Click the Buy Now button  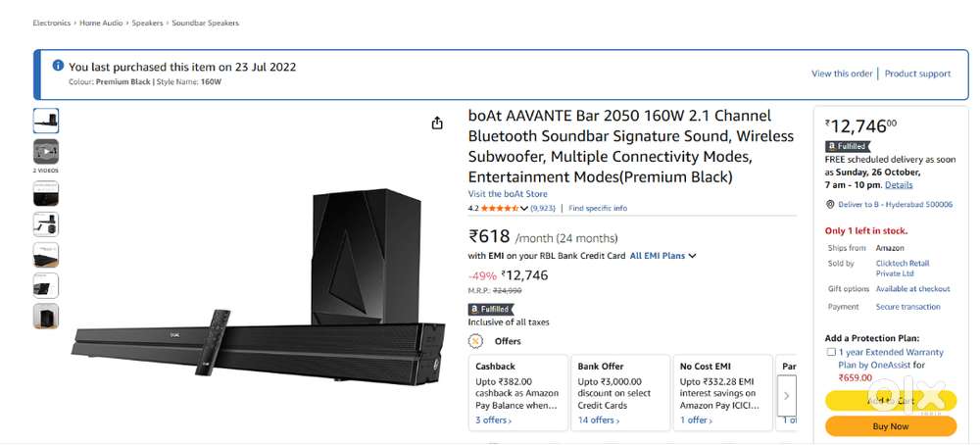890,426
